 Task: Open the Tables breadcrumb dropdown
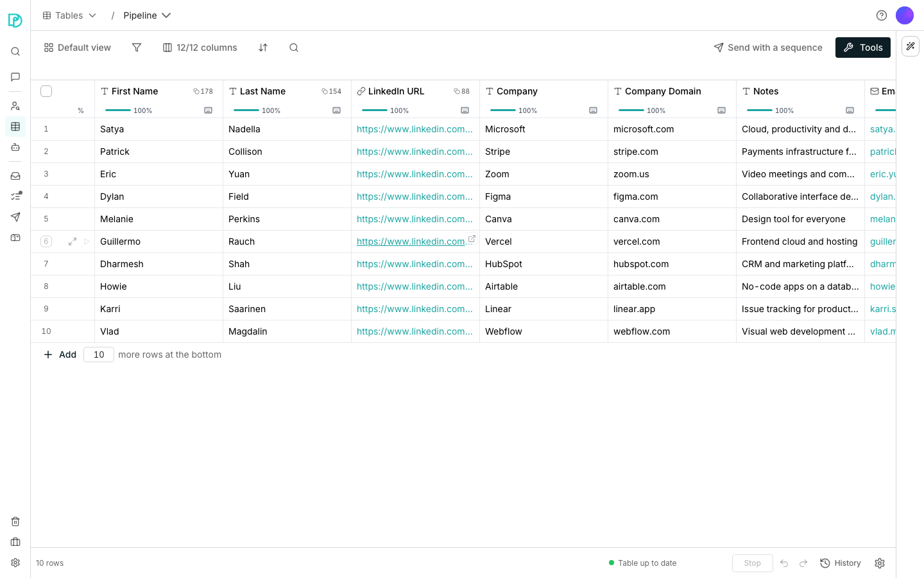coord(69,15)
